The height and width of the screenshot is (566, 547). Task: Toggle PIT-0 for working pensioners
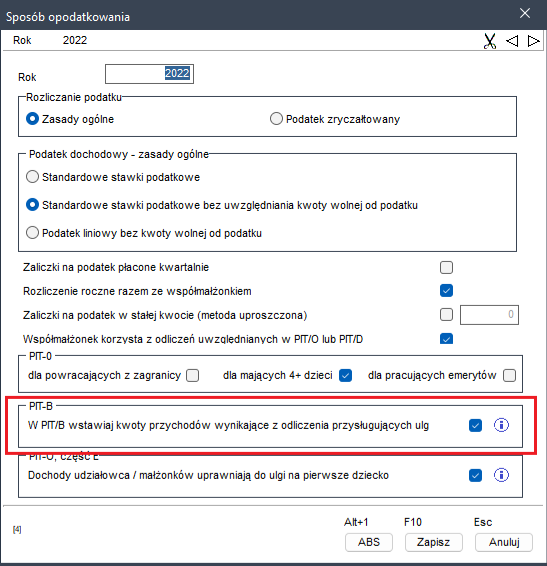click(x=509, y=375)
